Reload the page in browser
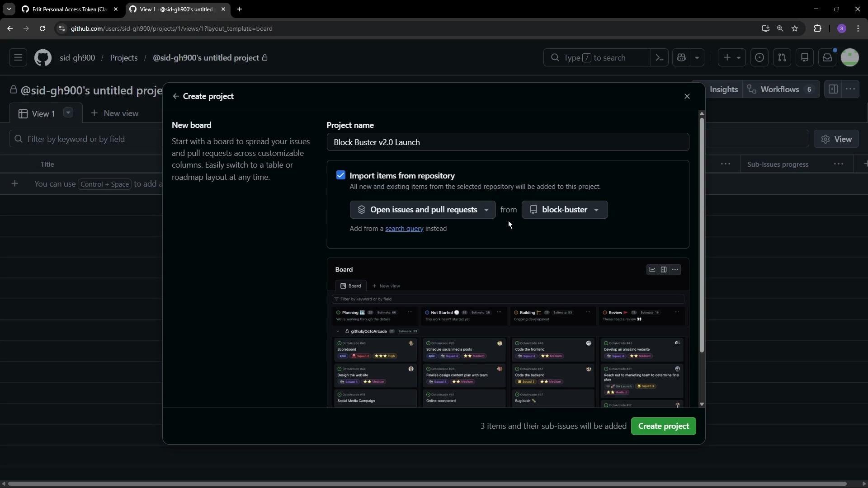Screen dimensions: 868x488 pyautogui.click(x=42, y=28)
